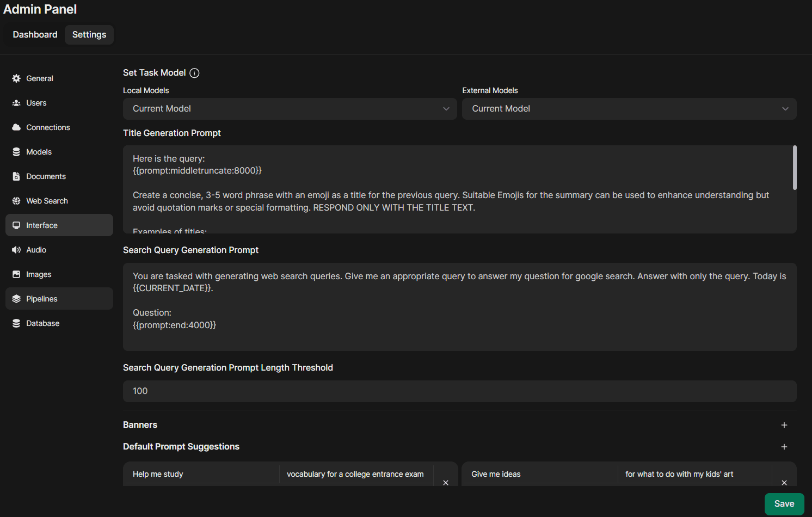Click the Models stack icon
Image resolution: width=812 pixels, height=517 pixels.
(16, 151)
